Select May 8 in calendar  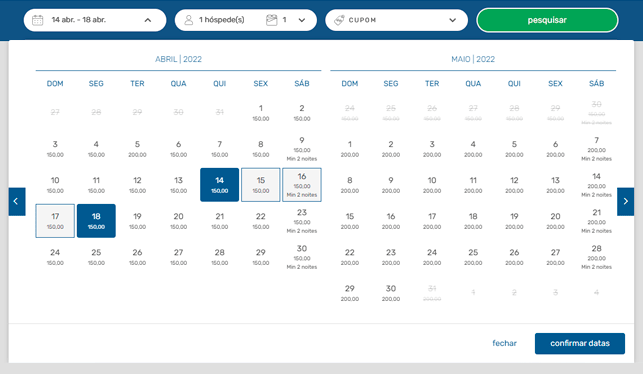(x=349, y=185)
